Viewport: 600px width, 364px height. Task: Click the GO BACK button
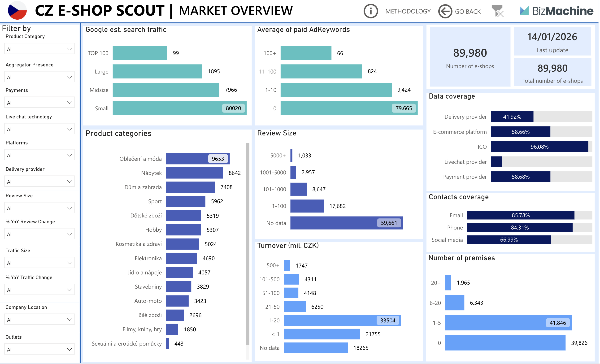(x=468, y=11)
